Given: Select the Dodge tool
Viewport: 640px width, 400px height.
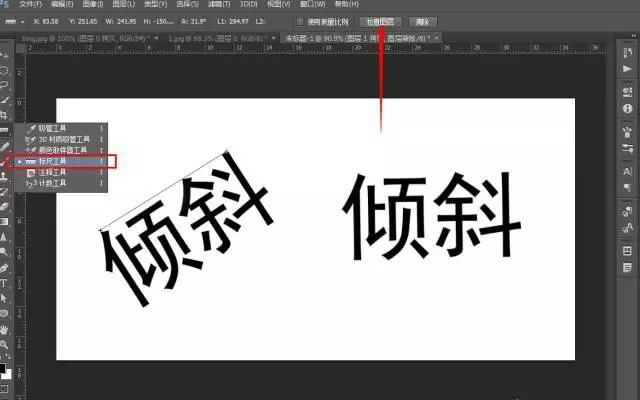Looking at the screenshot, I should pyautogui.click(x=4, y=252).
